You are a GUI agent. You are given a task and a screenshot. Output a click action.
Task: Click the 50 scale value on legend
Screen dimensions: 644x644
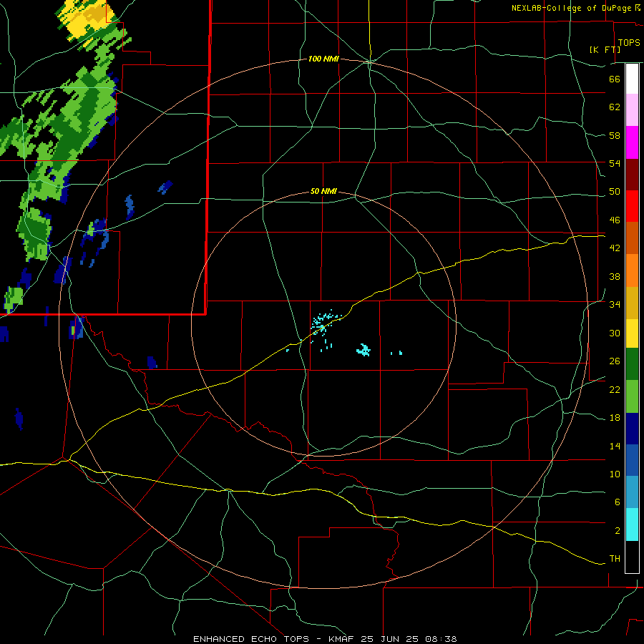[x=615, y=192]
